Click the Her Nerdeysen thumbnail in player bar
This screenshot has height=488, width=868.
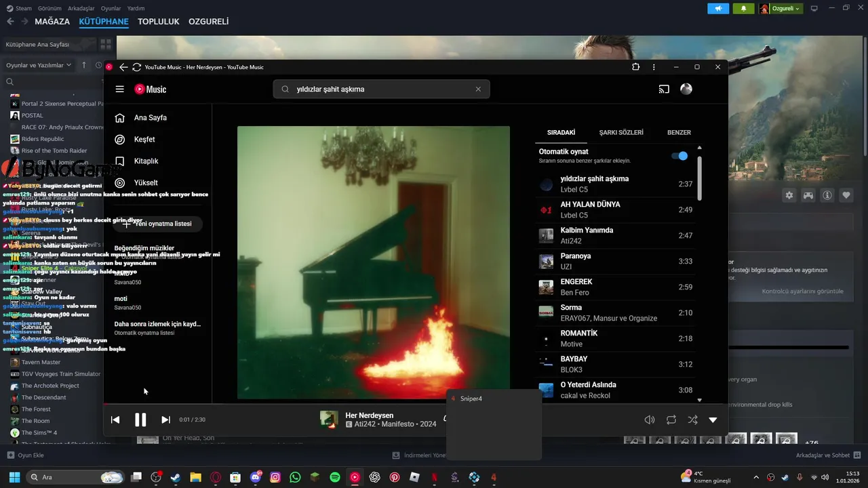329,420
